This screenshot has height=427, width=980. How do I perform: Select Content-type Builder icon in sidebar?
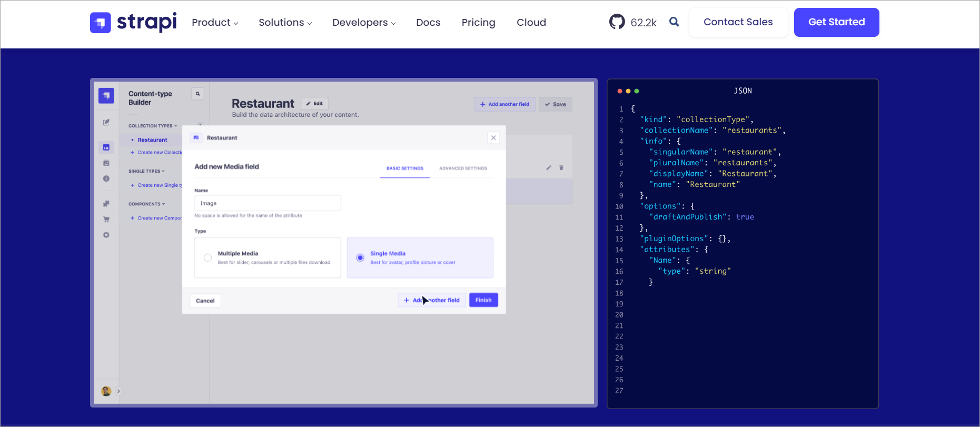click(106, 147)
